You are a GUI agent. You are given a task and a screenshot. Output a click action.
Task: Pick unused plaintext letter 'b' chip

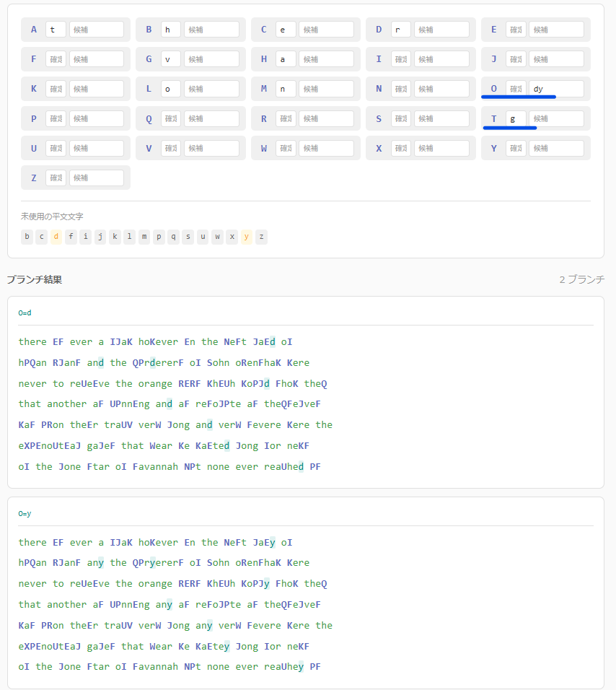(27, 237)
